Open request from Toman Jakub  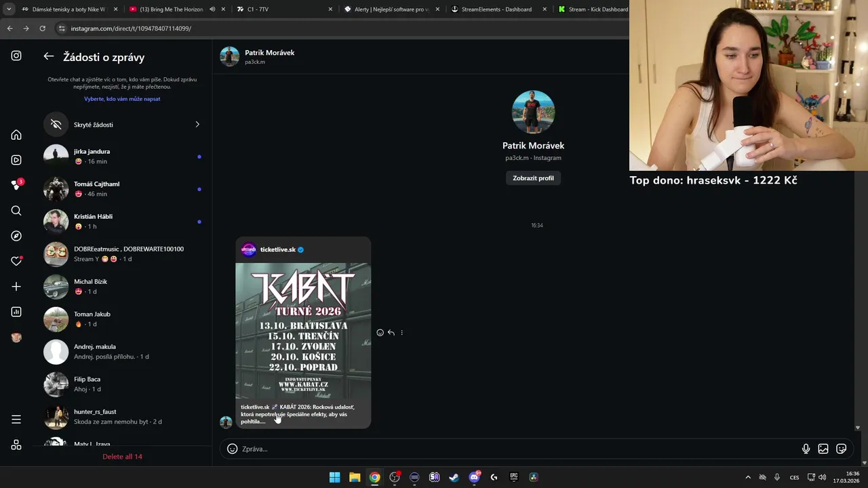pyautogui.click(x=122, y=319)
